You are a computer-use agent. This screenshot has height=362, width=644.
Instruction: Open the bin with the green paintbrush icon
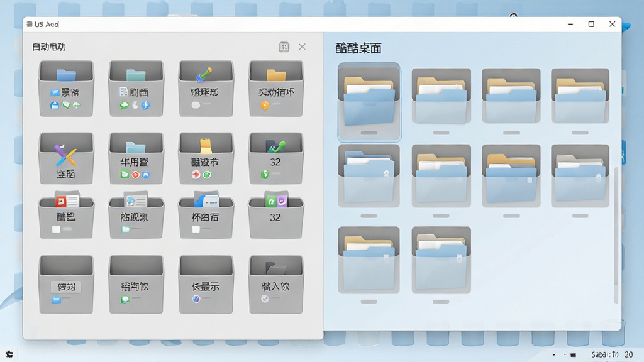(x=206, y=88)
